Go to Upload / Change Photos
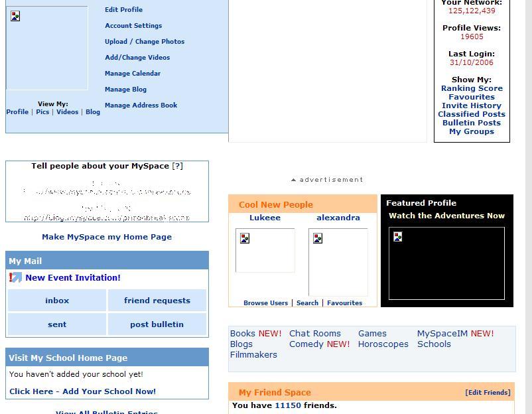Image resolution: width=532 pixels, height=414 pixels. (x=145, y=41)
